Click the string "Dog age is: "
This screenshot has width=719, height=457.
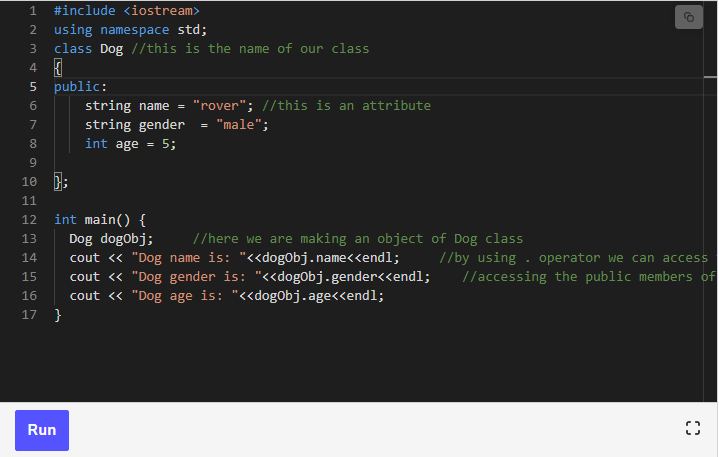tap(185, 296)
